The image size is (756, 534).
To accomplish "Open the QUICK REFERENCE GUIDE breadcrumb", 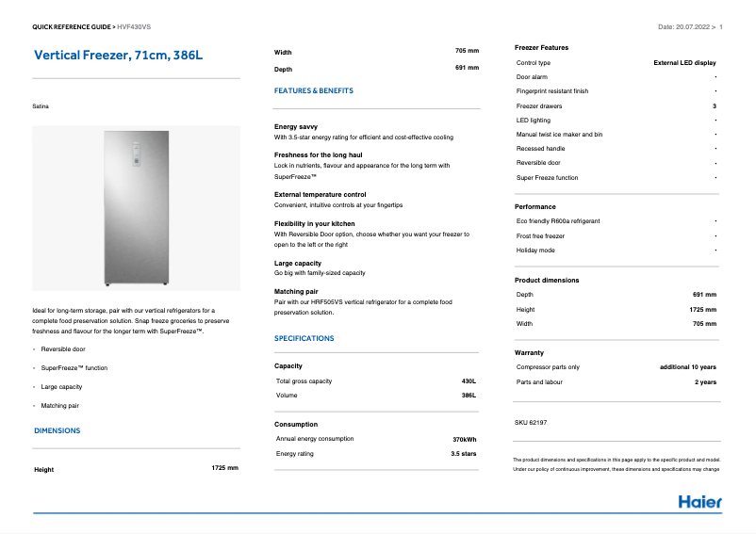I will [71, 27].
